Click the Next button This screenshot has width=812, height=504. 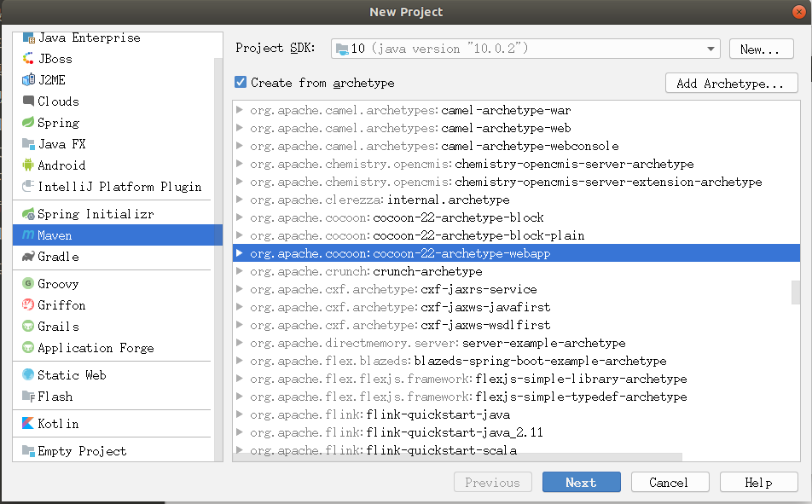coord(581,483)
